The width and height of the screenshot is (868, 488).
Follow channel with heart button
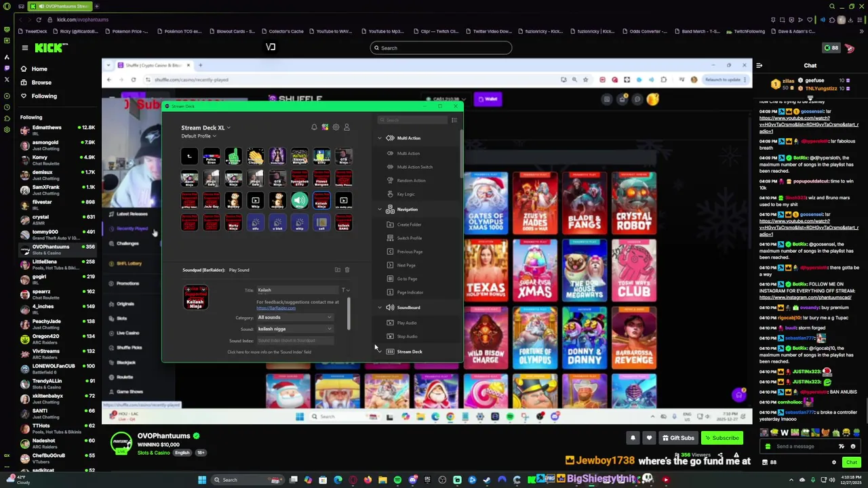coord(649,438)
